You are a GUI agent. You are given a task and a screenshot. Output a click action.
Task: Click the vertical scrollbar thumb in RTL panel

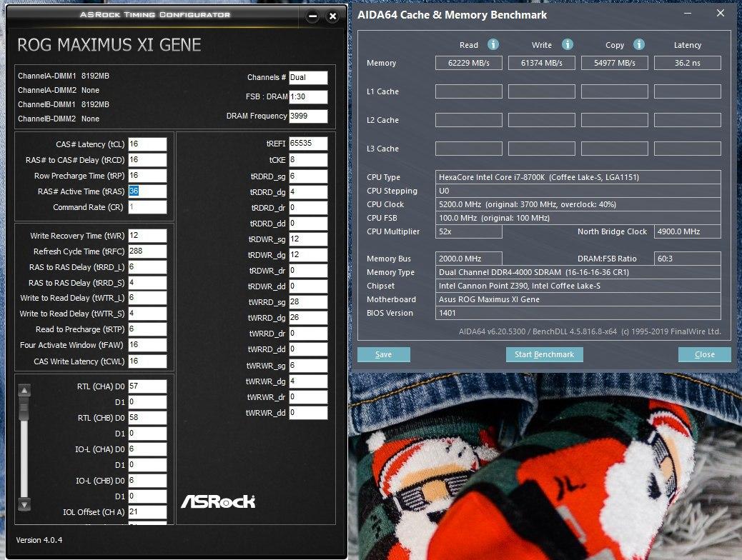(24, 409)
